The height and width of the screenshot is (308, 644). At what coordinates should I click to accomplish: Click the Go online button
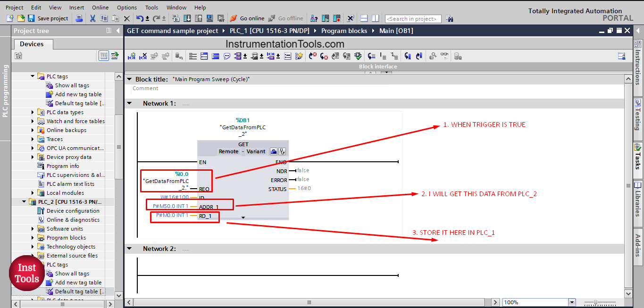[x=247, y=18]
